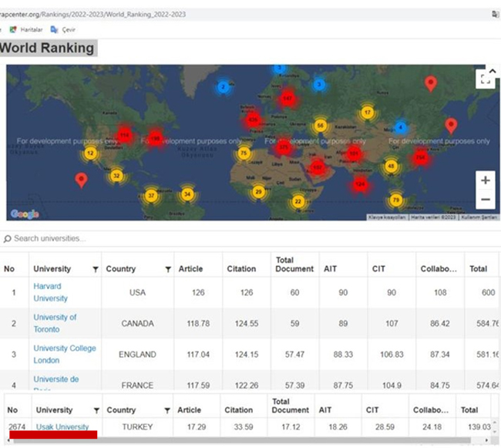This screenshot has width=501, height=448.
Task: Open the yellow cluster marker labeled 79
Action: pyautogui.click(x=396, y=200)
